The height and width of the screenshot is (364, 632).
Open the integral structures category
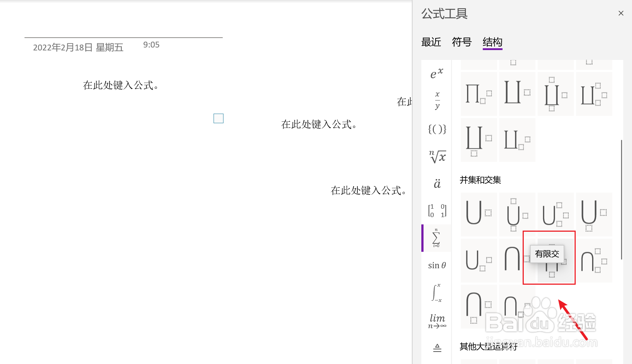(x=437, y=293)
